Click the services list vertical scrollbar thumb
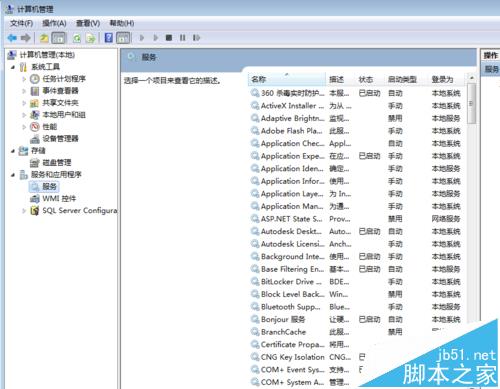 [x=471, y=103]
